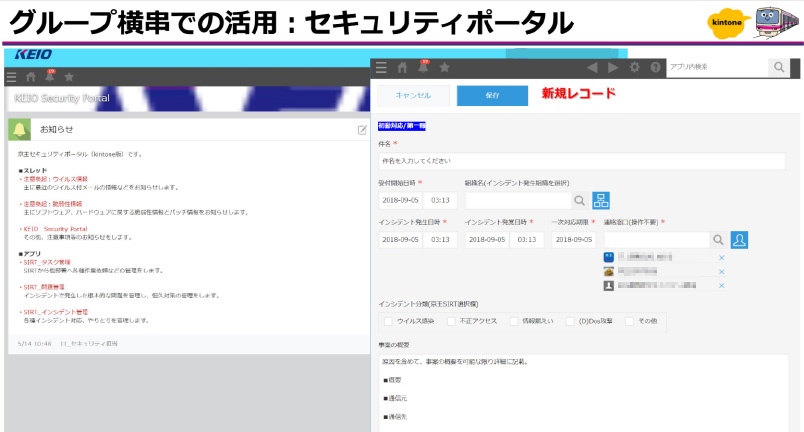Click the star bookmark icon in right toolbar
Image resolution: width=804 pixels, height=432 pixels.
click(444, 67)
